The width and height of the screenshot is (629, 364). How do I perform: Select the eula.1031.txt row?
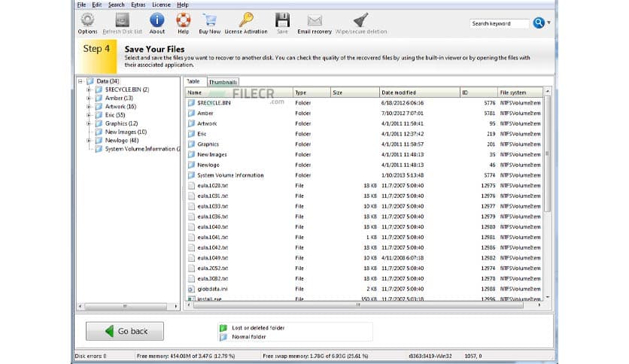click(x=364, y=196)
